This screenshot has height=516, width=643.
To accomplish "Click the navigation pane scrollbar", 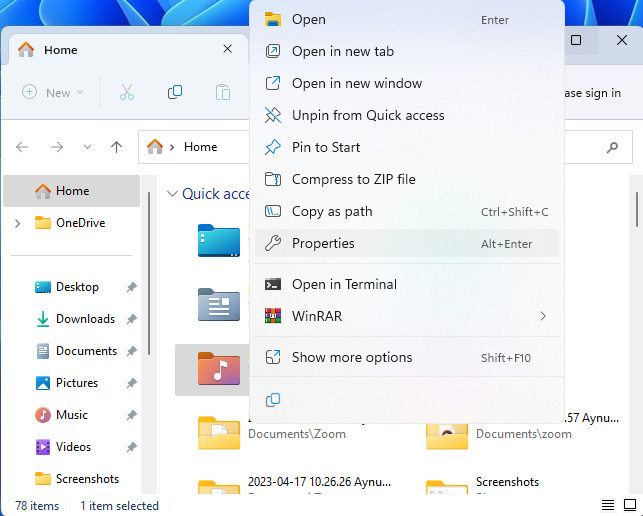I will coord(149,274).
